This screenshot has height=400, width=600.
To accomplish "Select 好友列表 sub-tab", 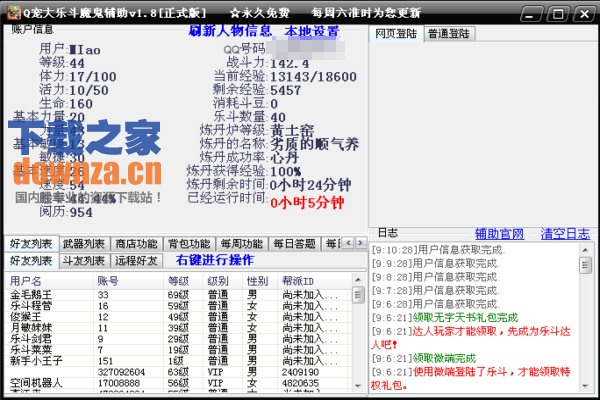I will point(31,261).
